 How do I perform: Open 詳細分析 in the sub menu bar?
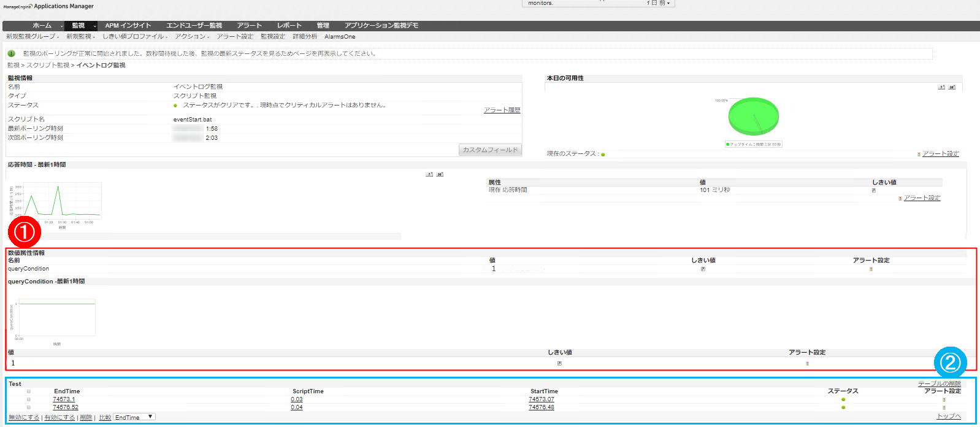tap(305, 36)
